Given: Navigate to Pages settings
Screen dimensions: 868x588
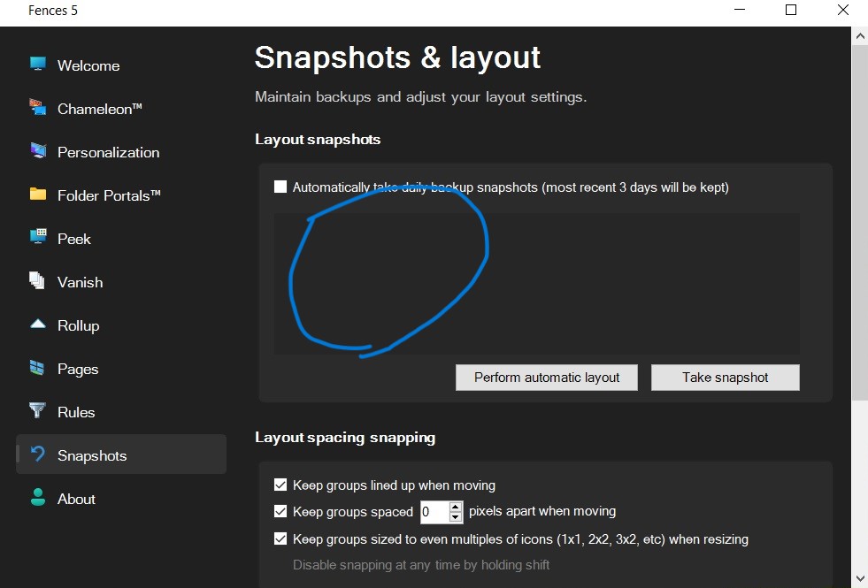Looking at the screenshot, I should pyautogui.click(x=121, y=369).
